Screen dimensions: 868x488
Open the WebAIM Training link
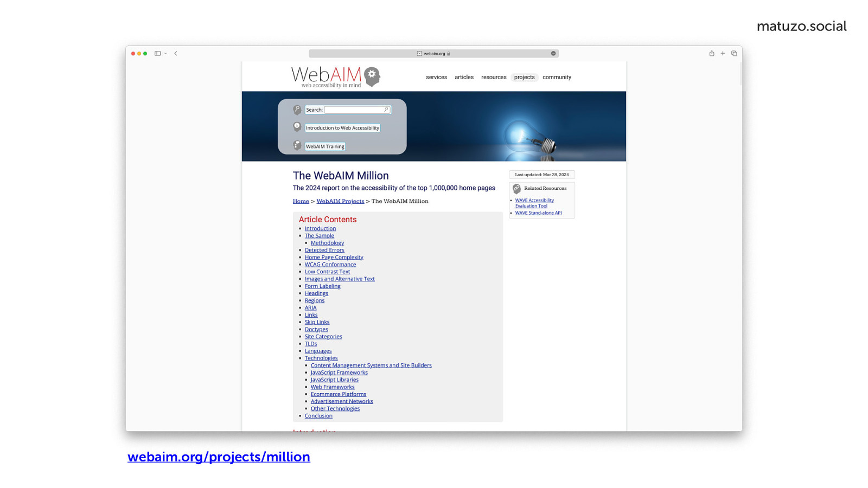[x=325, y=146]
